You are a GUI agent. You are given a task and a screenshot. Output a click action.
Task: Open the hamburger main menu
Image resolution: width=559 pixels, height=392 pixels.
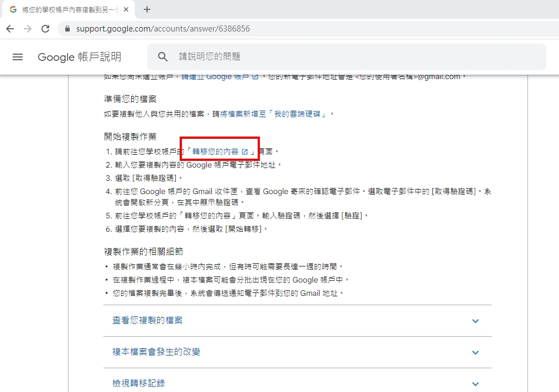tap(18, 56)
